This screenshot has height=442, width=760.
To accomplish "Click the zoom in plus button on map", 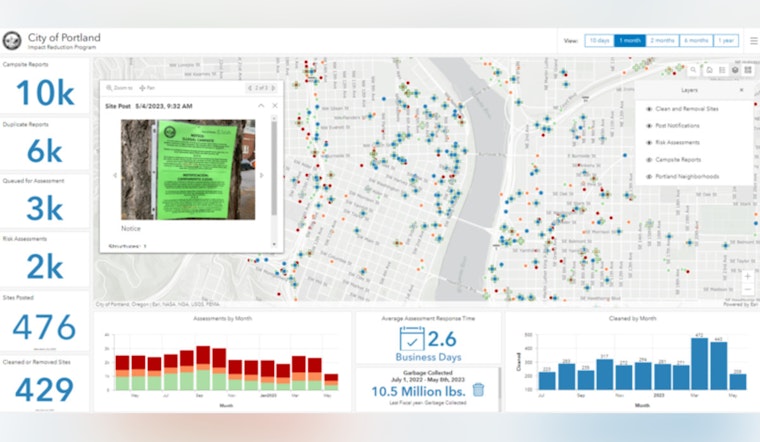I will click(747, 276).
